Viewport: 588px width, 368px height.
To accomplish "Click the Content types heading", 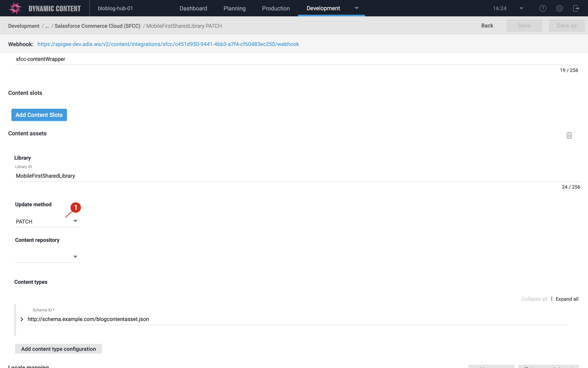I will tap(31, 282).
